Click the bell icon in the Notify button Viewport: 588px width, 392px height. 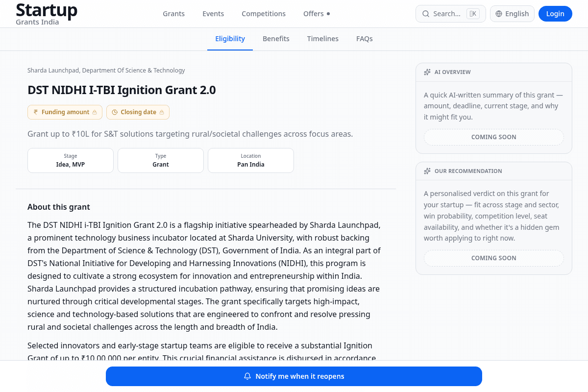pos(247,376)
